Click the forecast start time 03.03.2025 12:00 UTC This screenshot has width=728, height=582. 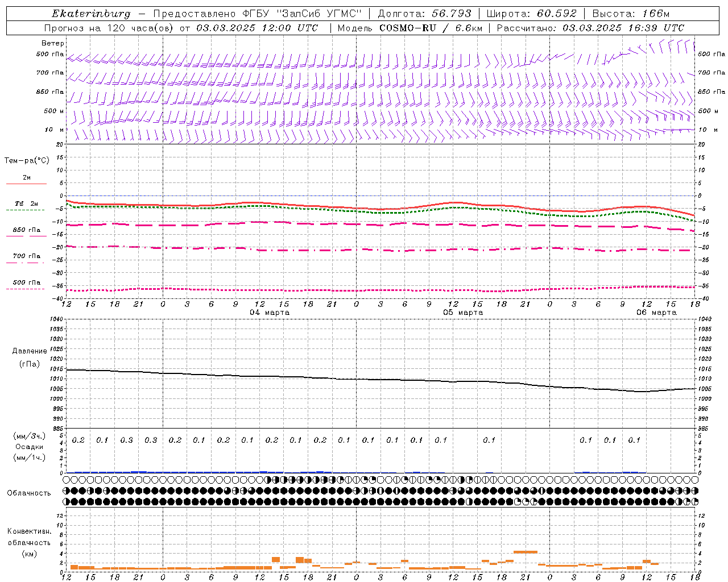click(257, 28)
